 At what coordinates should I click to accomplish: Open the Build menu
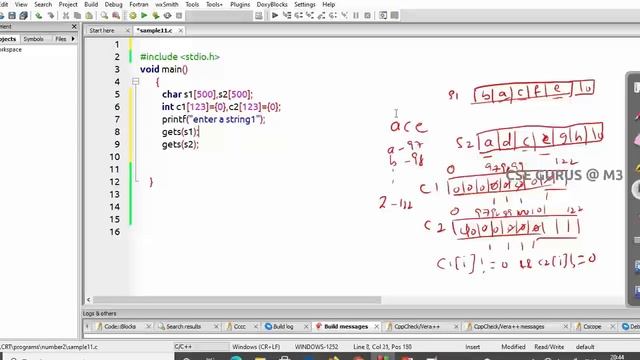[x=91, y=4]
